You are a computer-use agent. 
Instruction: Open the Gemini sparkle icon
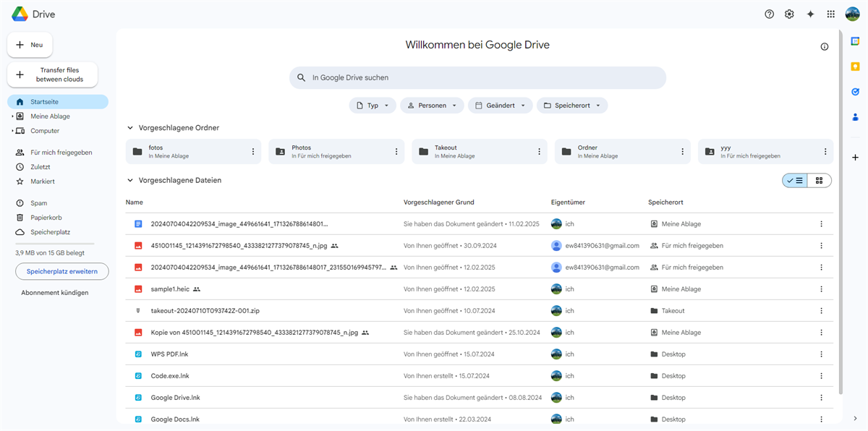click(x=810, y=14)
